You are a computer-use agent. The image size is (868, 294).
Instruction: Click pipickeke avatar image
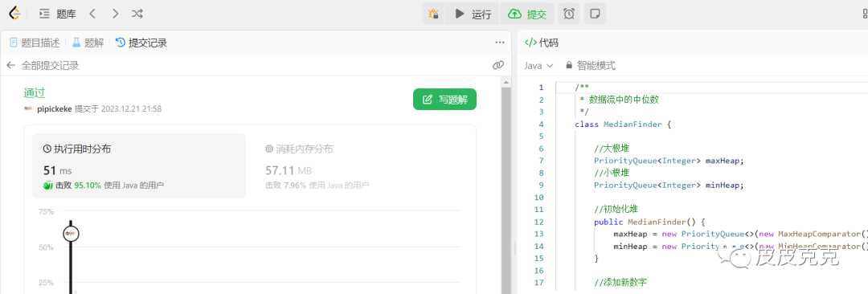click(x=28, y=108)
